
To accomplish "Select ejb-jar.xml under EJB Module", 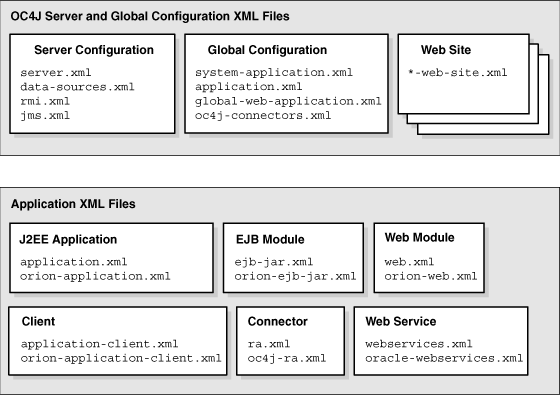I will tap(274, 262).
